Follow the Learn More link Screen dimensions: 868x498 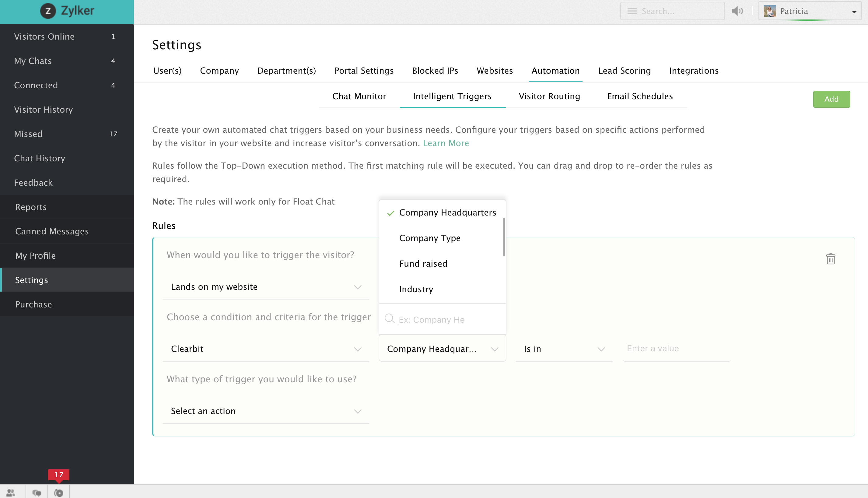(x=446, y=143)
